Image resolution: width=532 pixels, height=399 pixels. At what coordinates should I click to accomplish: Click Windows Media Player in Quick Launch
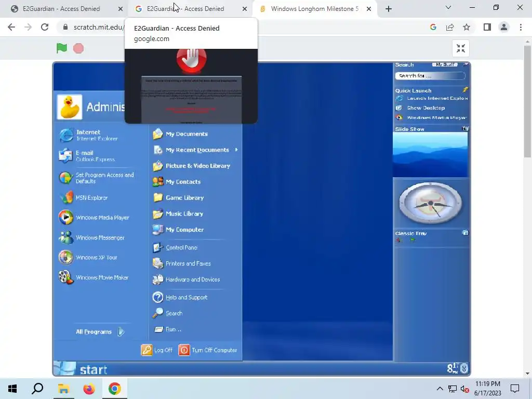(431, 117)
